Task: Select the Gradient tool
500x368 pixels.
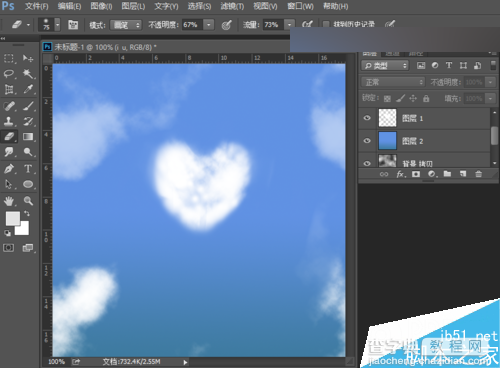Action: click(28, 137)
